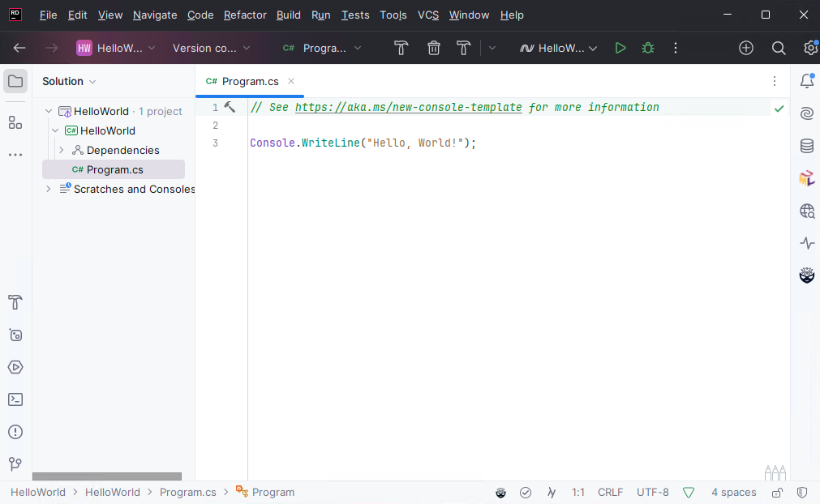Click the Build Solution hammer icon
Screen dimensions: 820x504
click(401, 48)
